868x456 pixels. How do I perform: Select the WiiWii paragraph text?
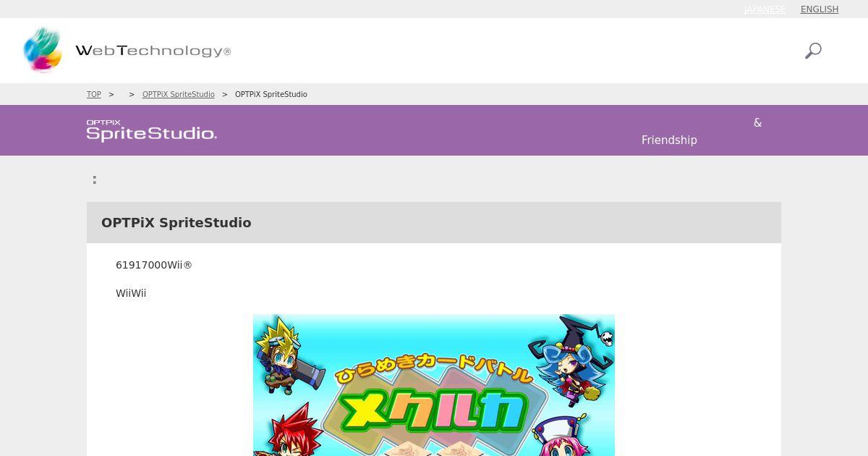pyautogui.click(x=131, y=293)
